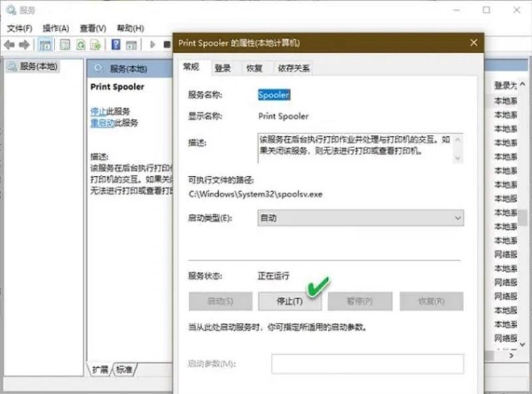
Task: Click the green Refresh toolbar icon
Action: [x=80, y=45]
